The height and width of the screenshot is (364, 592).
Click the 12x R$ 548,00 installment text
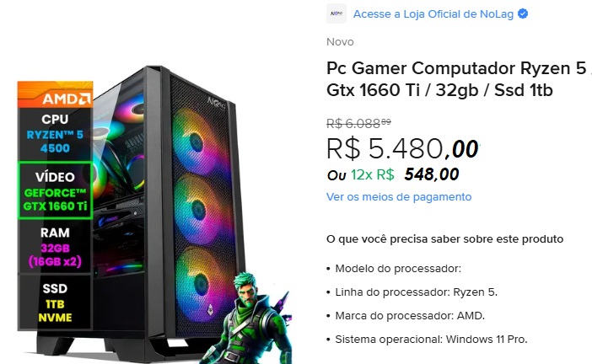[x=405, y=174]
